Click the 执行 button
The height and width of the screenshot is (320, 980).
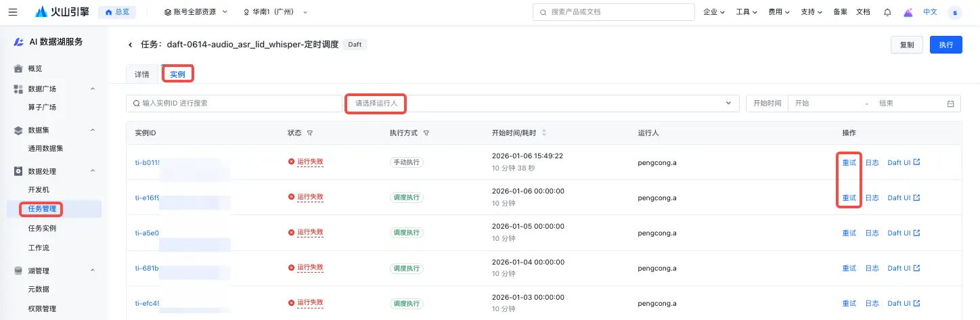coord(946,45)
